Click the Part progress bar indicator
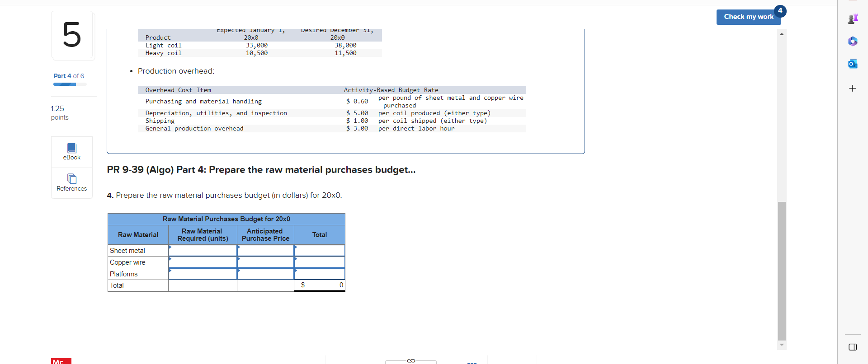 point(70,84)
